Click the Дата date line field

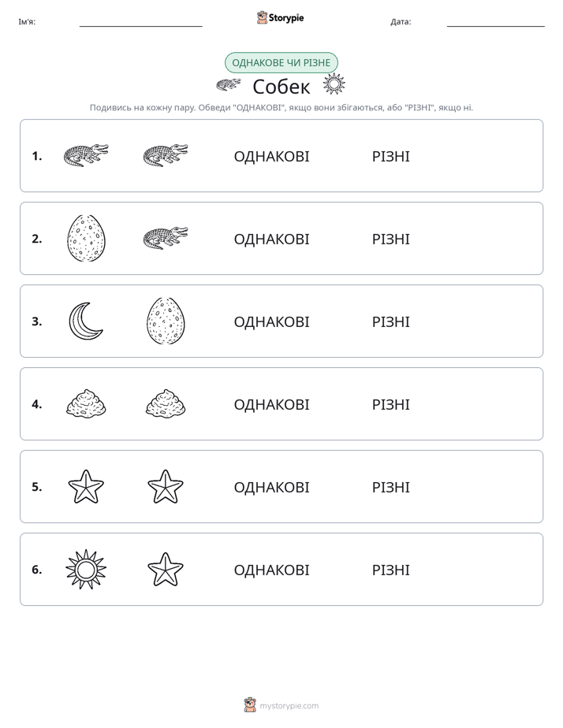pos(496,21)
